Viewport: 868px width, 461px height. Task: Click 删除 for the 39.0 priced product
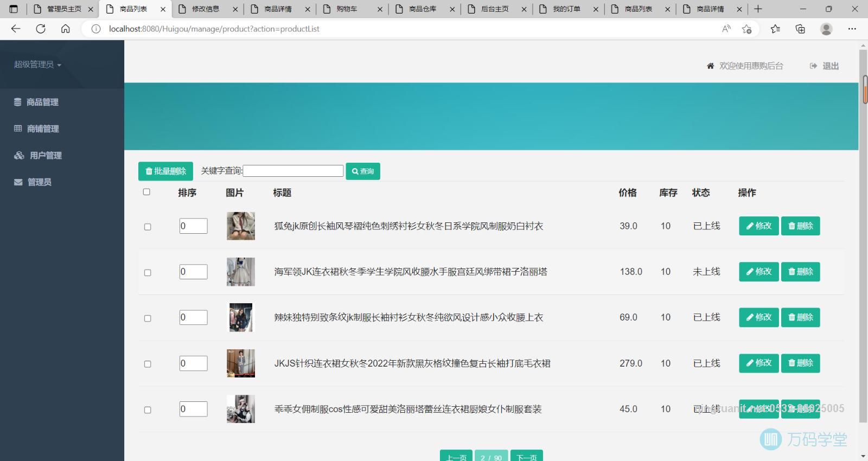801,226
